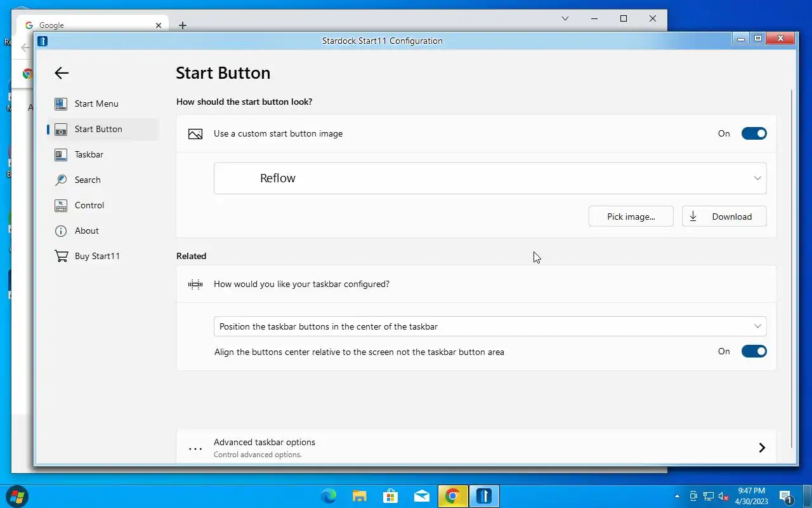Image resolution: width=812 pixels, height=508 pixels.
Task: Click the taskbar configuration alignment icon
Action: [x=195, y=284]
